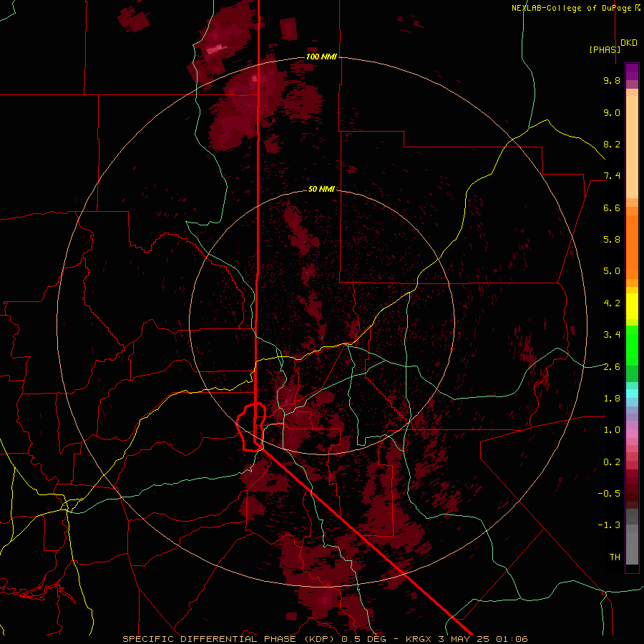Pick the bright green band of color scale
Screen dimensions: 644x644
click(632, 345)
